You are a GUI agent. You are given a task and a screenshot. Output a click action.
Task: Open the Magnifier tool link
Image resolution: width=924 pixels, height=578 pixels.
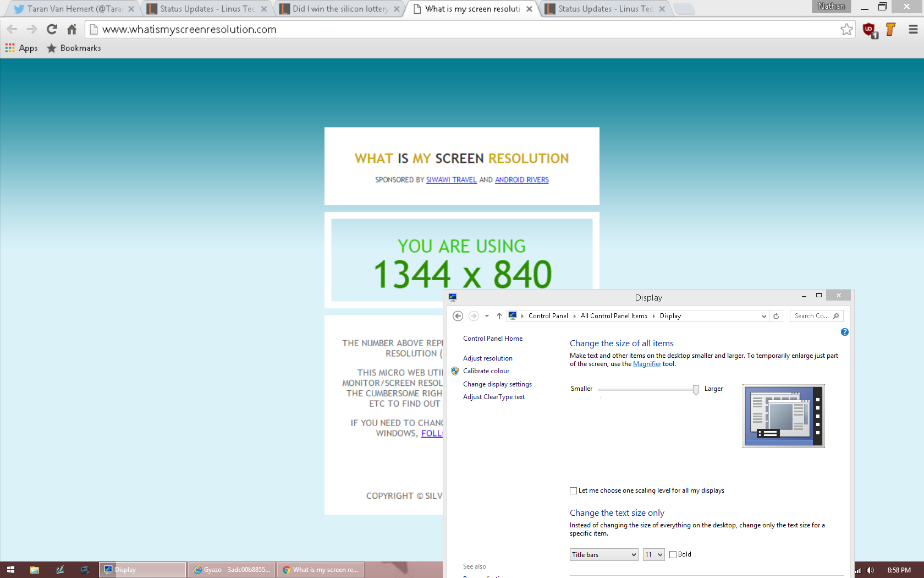647,364
